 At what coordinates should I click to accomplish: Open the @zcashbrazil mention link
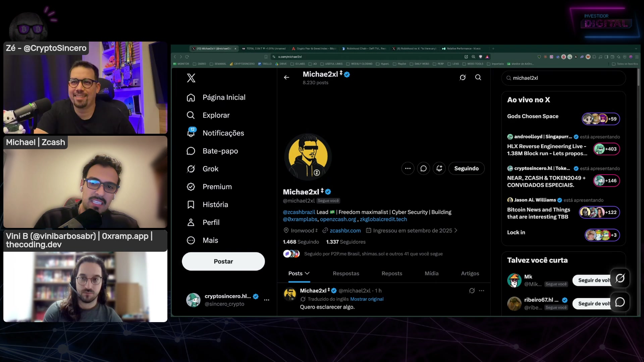(x=299, y=212)
